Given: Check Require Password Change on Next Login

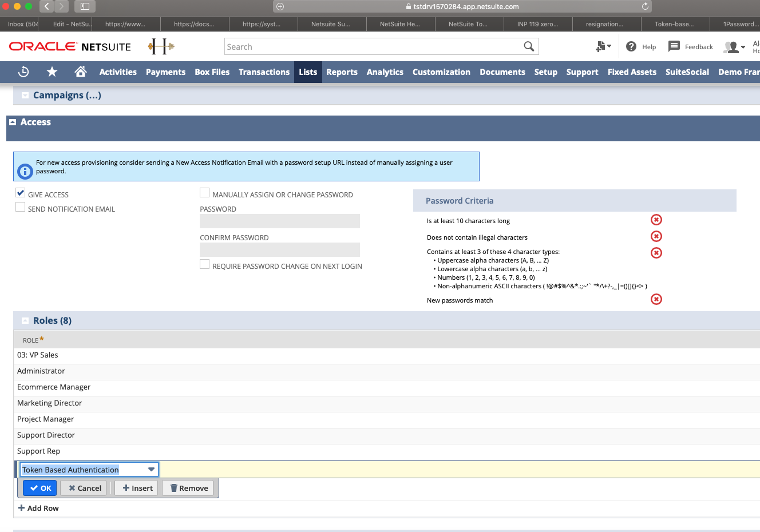Looking at the screenshot, I should click(x=204, y=264).
